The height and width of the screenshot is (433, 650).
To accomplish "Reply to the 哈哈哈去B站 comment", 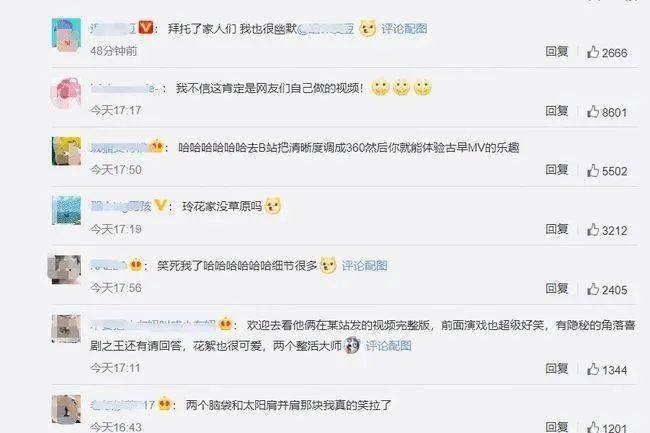I will [x=556, y=169].
